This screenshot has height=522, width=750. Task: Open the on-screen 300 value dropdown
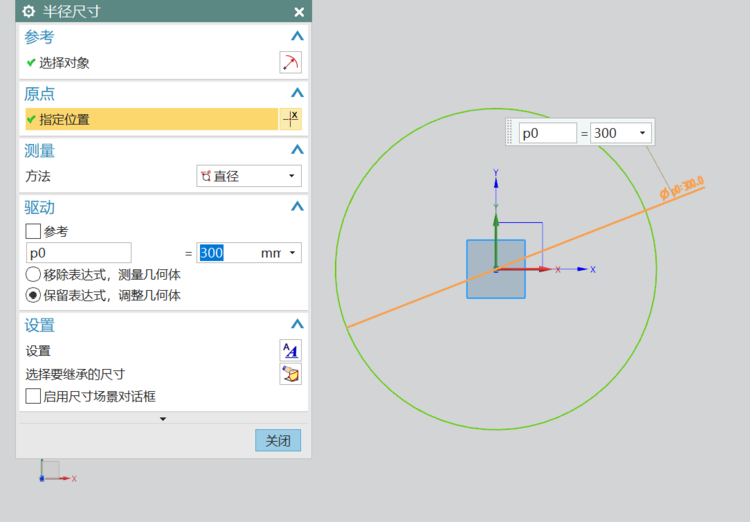642,133
